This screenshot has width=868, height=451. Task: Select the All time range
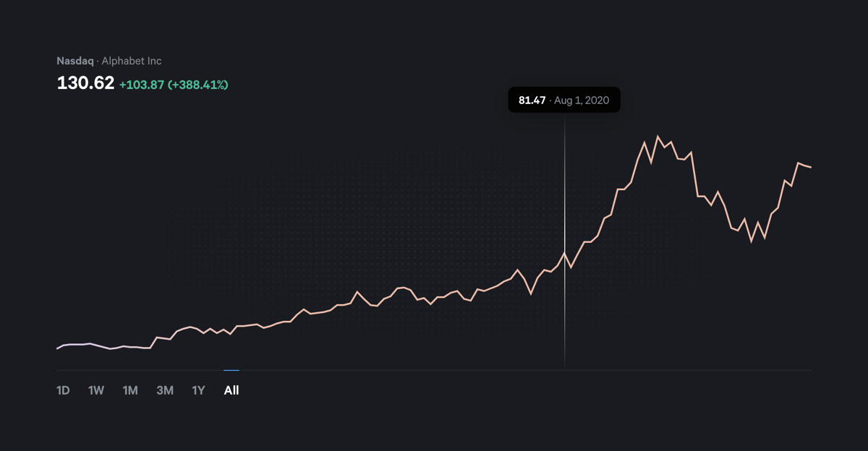(x=231, y=390)
